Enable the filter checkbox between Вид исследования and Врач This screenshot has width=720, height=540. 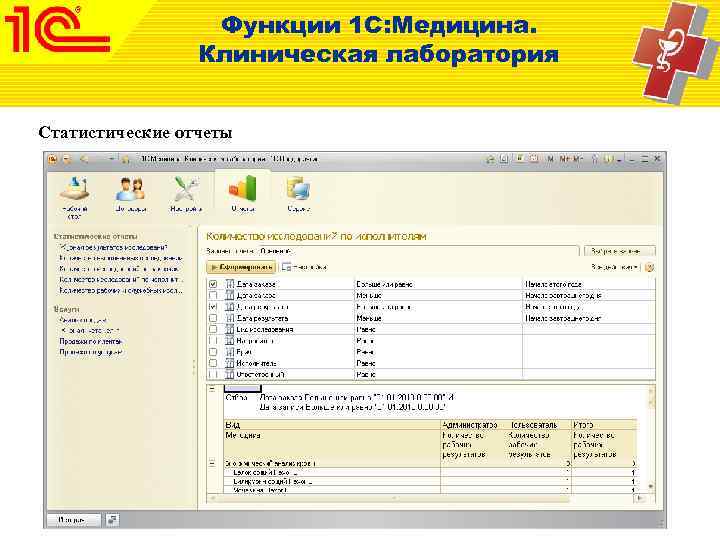pos(213,341)
